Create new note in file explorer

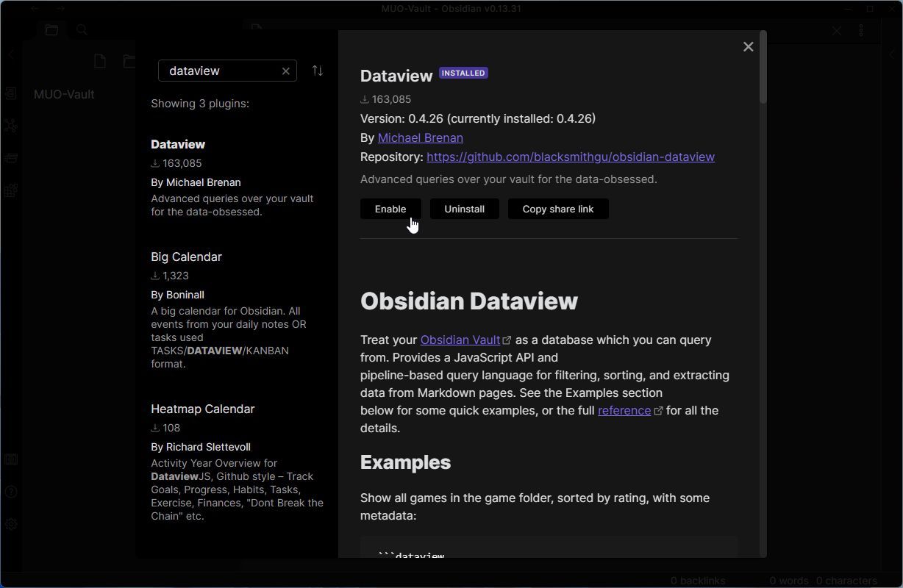coord(100,61)
